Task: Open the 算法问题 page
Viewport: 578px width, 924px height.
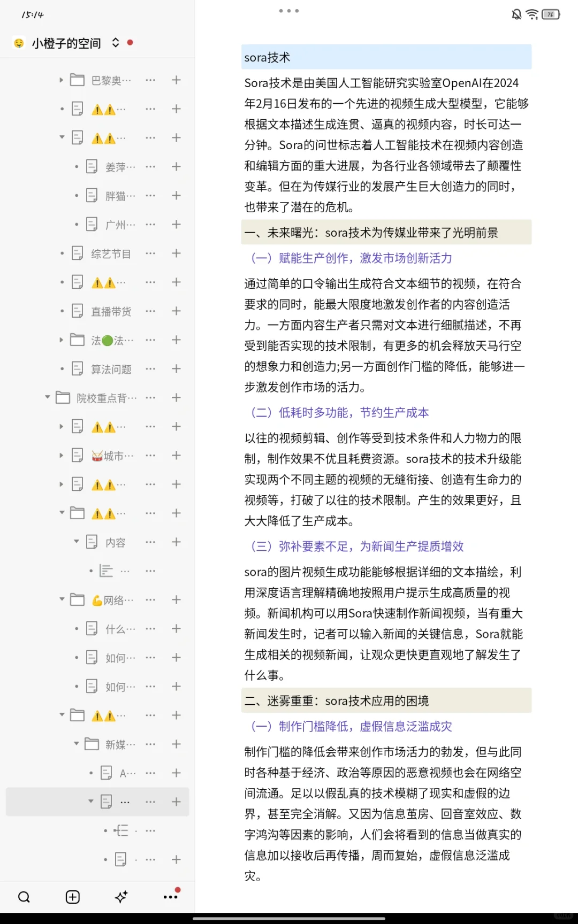Action: (x=111, y=369)
